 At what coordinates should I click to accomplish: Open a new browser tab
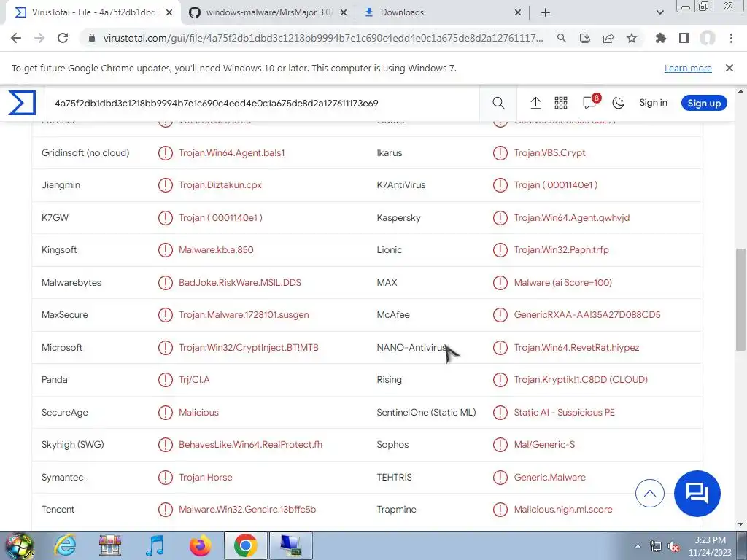546,12
